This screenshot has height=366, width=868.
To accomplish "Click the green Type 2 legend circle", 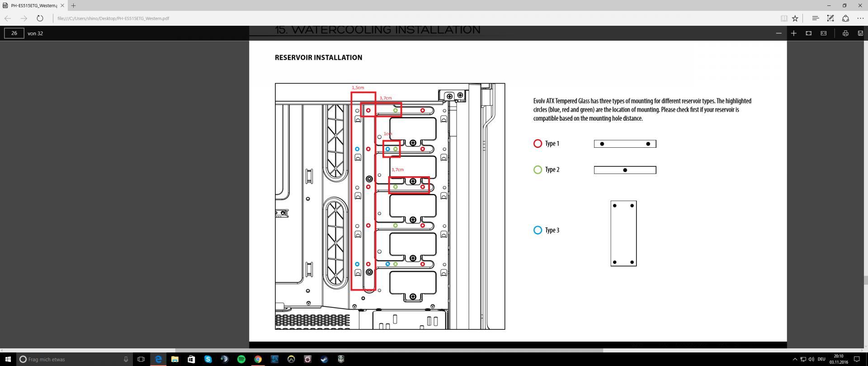I will pos(538,170).
